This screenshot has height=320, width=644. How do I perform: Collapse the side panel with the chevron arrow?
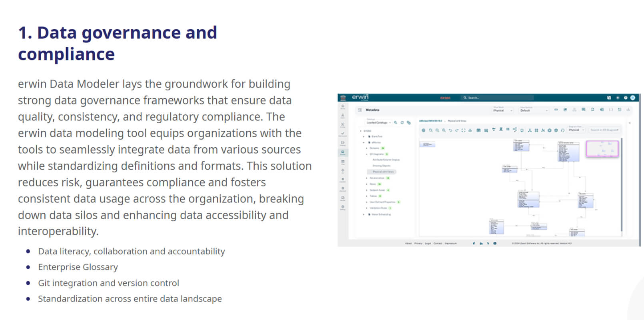coord(630,123)
